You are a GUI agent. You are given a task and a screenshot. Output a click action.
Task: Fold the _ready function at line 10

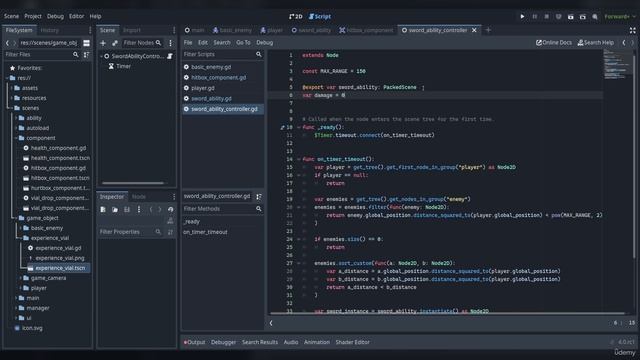(x=299, y=127)
